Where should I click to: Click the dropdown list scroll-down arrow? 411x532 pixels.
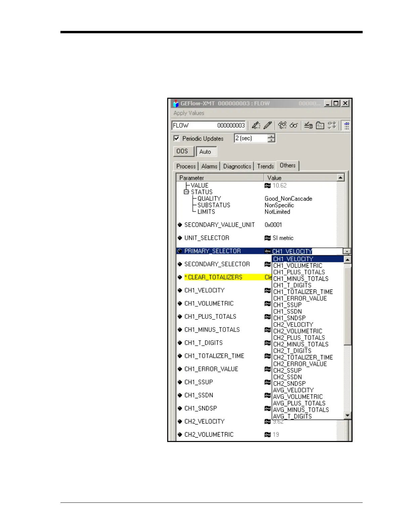348,416
